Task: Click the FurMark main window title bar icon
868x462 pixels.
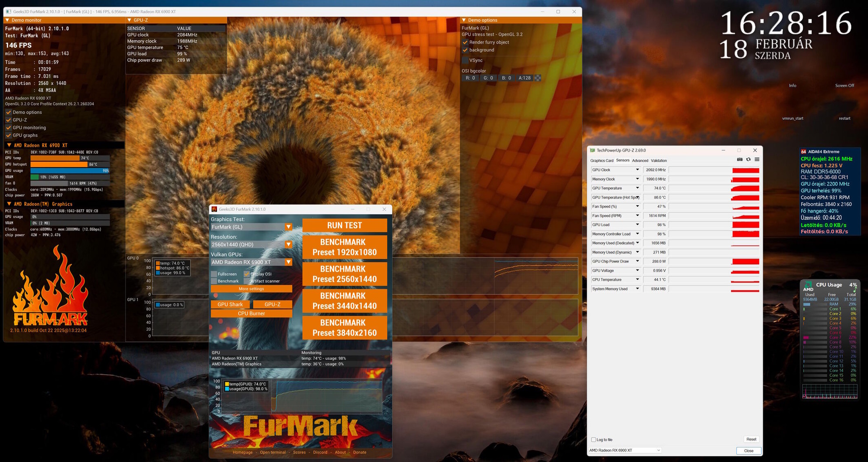Action: pos(8,12)
